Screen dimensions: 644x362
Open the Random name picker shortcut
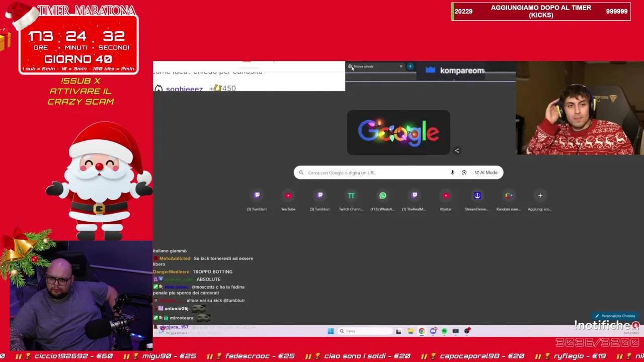pos(509,200)
